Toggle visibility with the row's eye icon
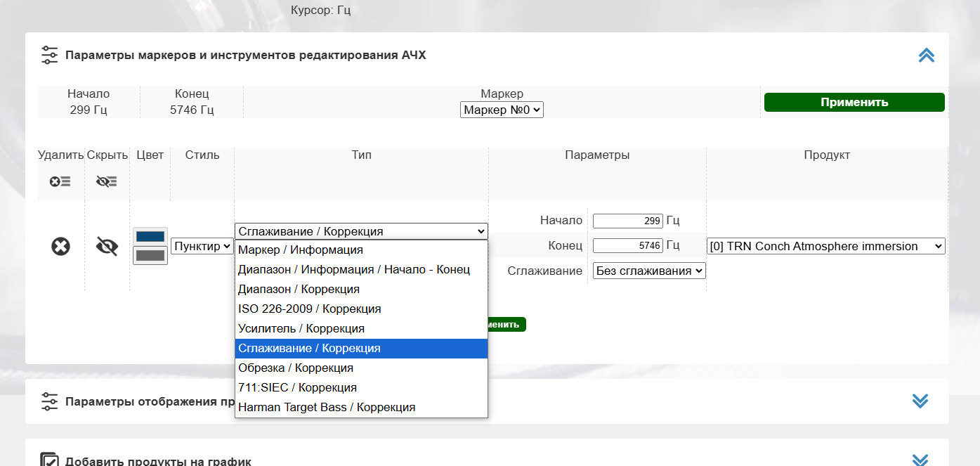The height and width of the screenshot is (466, 980). click(x=107, y=247)
